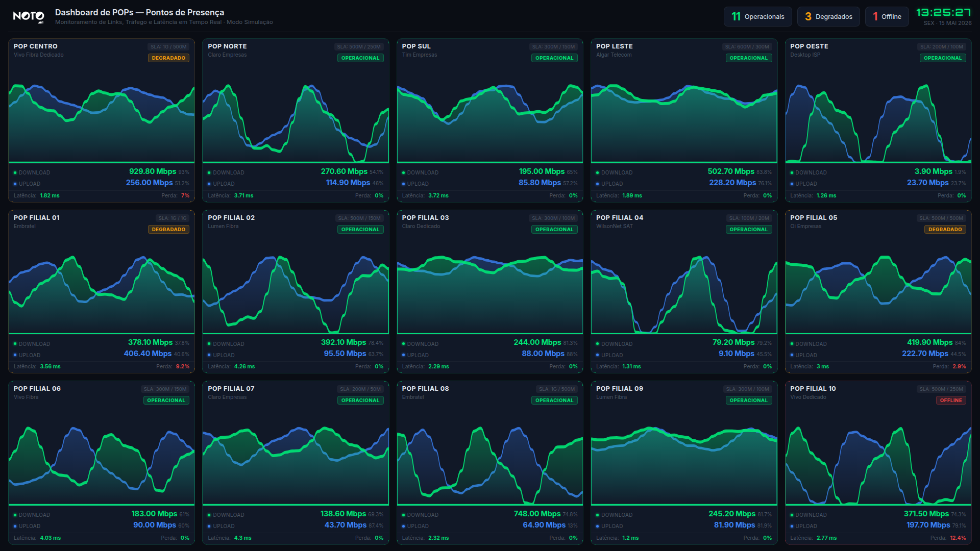Click the Modo Simulação subtitle line

pos(164,22)
